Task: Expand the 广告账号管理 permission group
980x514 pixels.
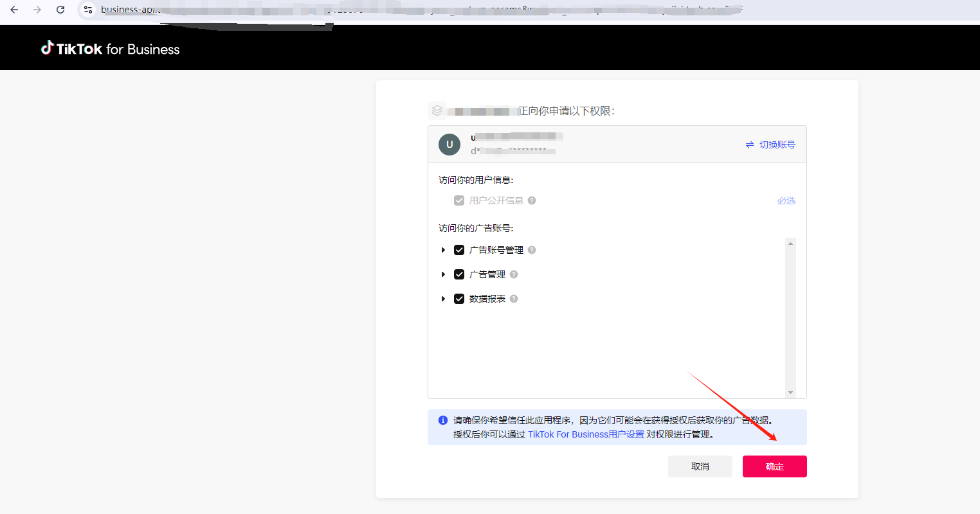Action: [x=443, y=250]
